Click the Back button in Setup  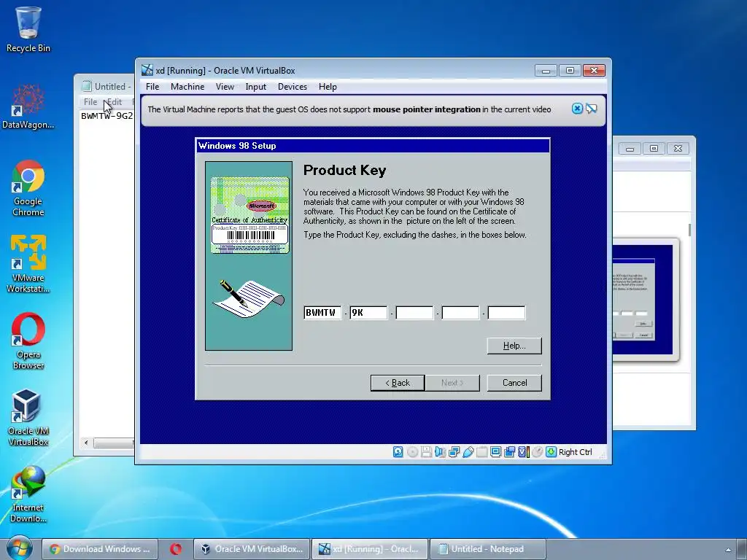click(x=398, y=383)
